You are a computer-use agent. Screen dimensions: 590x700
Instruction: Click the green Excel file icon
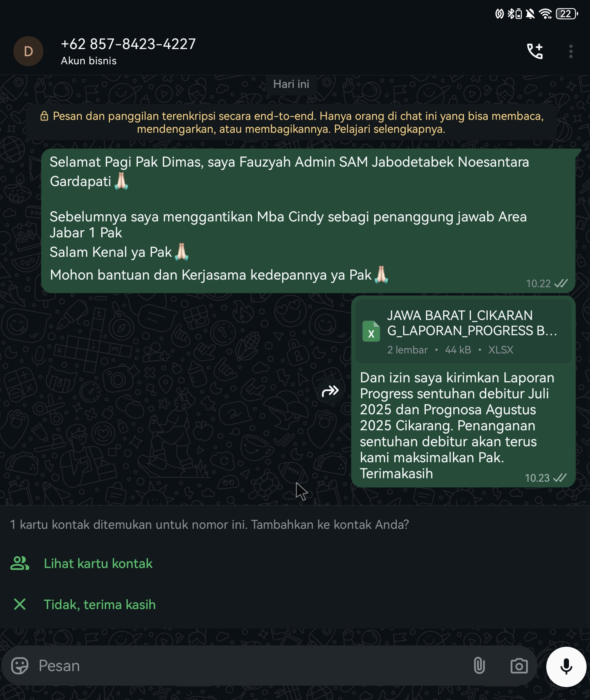point(371,331)
